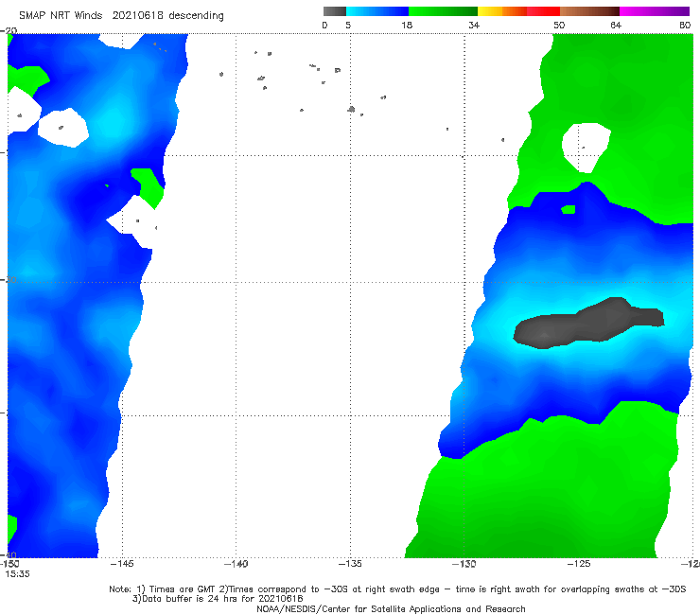Click the longitude label '-140'
Image resolution: width=700 pixels, height=615 pixels.
[236, 564]
